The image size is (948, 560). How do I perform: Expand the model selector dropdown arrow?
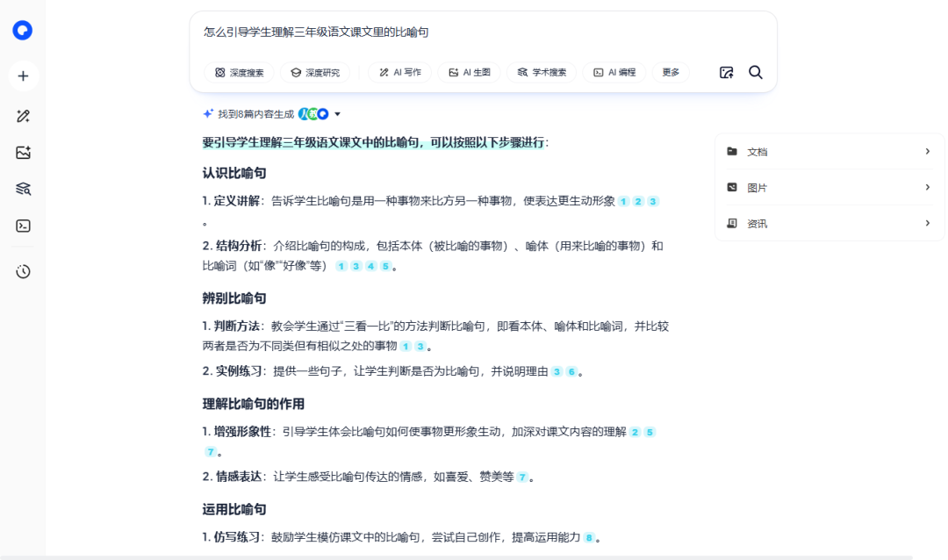click(337, 113)
